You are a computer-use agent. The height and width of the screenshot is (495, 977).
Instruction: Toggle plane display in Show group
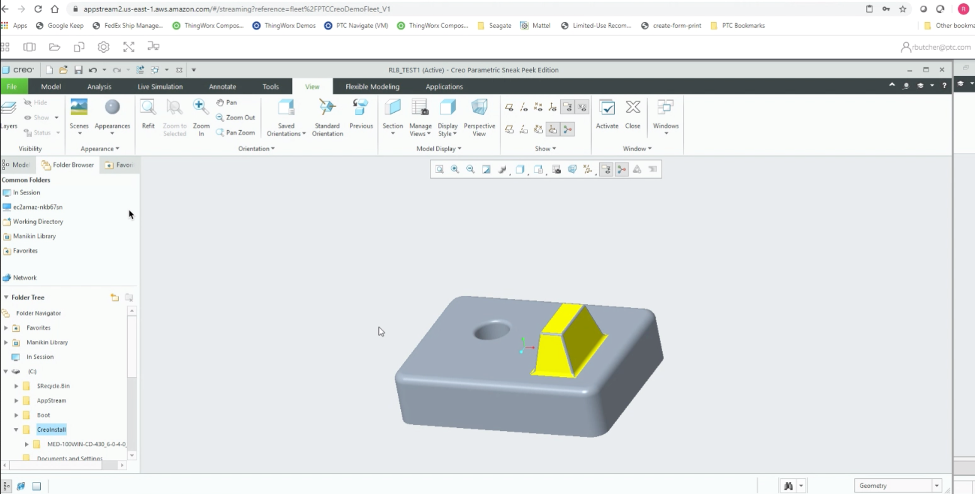(509, 107)
